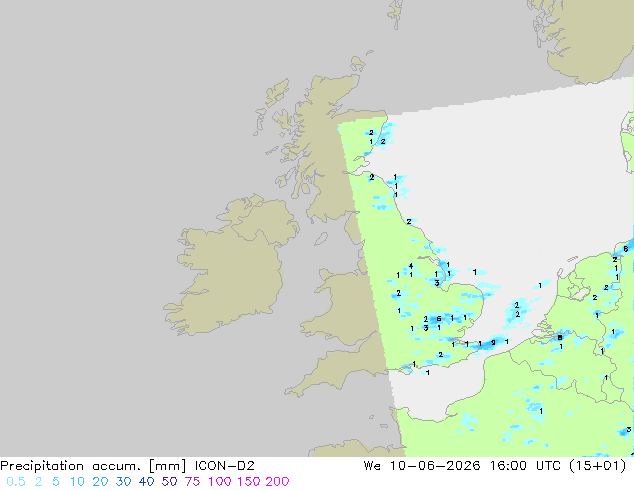634x490 pixels.
Task: Click the date text 10-06-2026
Action: (435, 466)
